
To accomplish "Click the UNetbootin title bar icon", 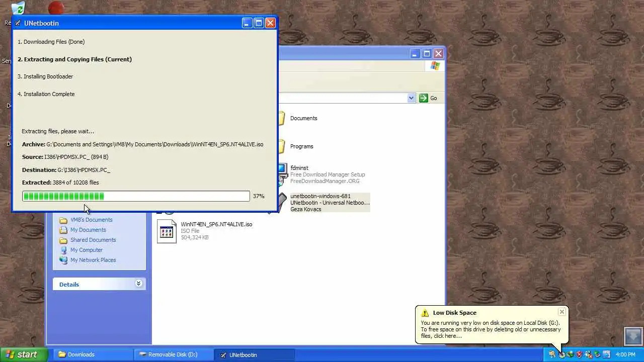I will pyautogui.click(x=18, y=23).
